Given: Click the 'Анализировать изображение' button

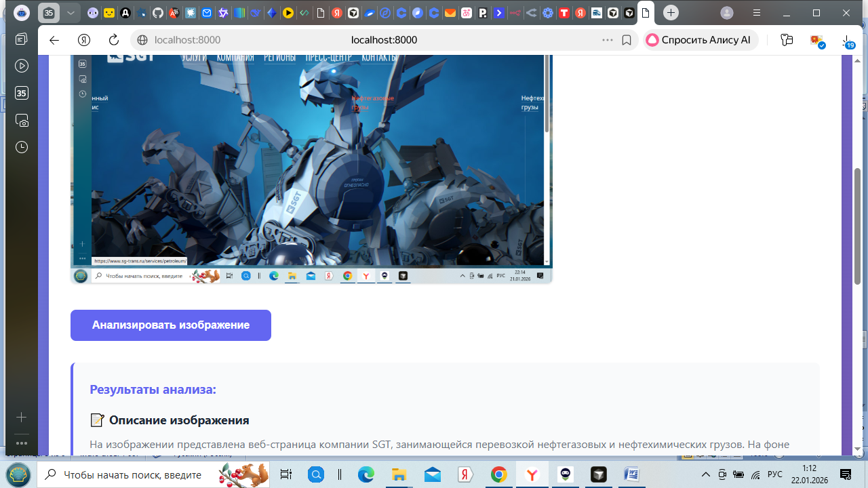Looking at the screenshot, I should tap(171, 325).
